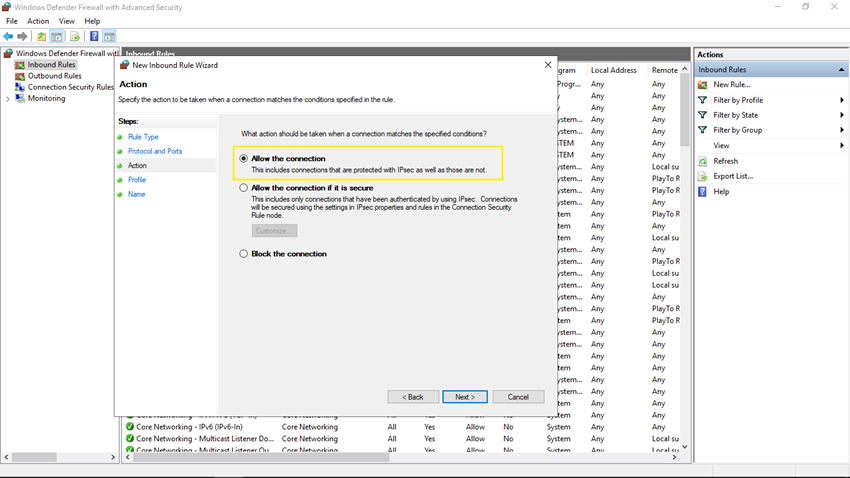
Task: Click the gray Forward arrow in toolbar
Action: pos(22,36)
